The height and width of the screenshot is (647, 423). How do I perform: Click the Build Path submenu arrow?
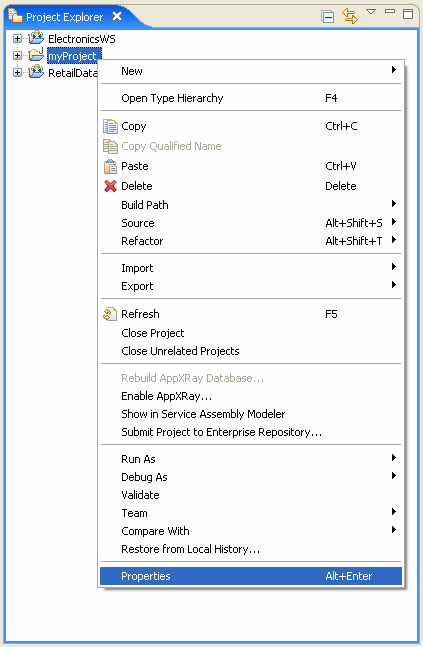[394, 203]
